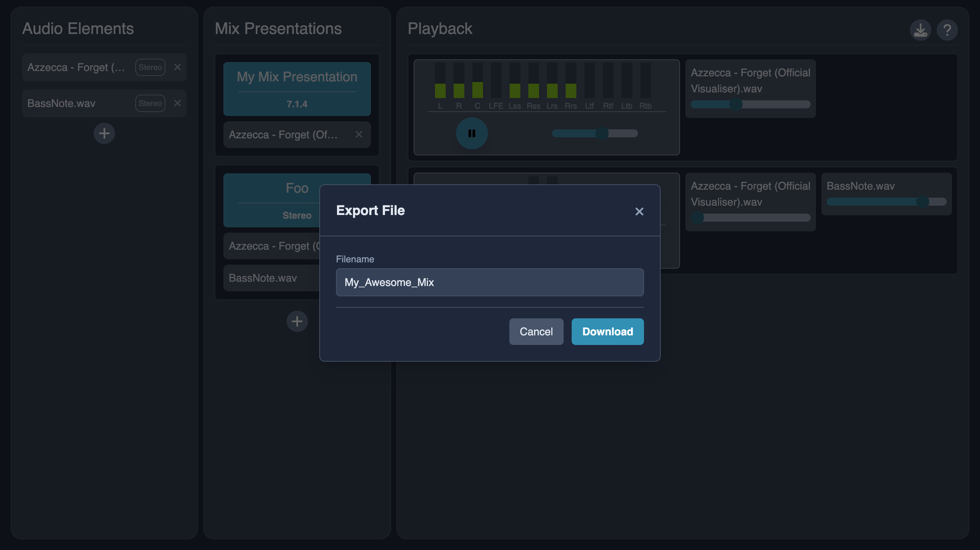Screen dimensions: 980x550
Task: Remove Azzecca audio element from Audio Elements
Action: click(177, 67)
